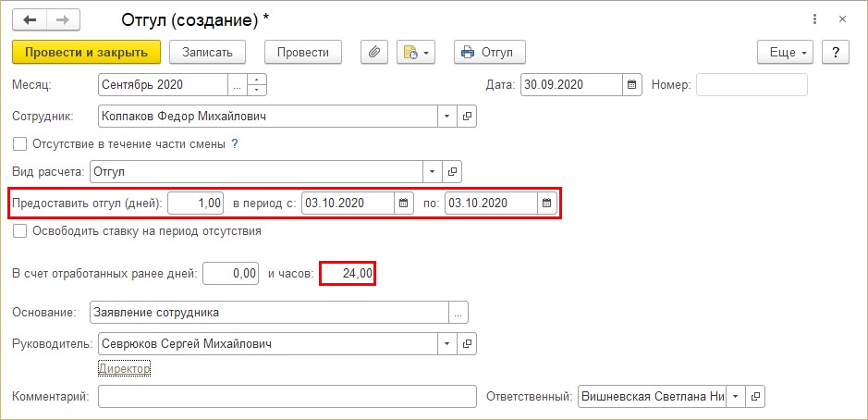Follow the Директор position link
The image size is (868, 420).
(x=125, y=368)
